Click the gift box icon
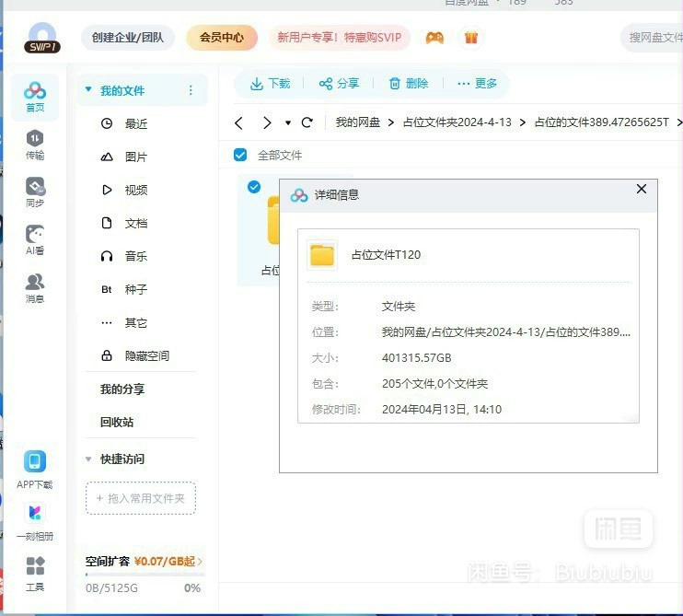The height and width of the screenshot is (616, 683). pos(471,38)
